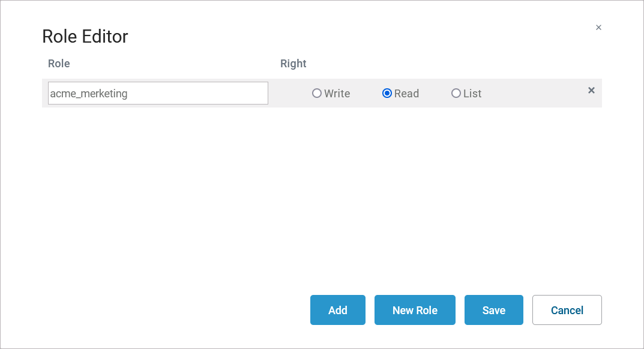Click the Write label text

(x=337, y=94)
